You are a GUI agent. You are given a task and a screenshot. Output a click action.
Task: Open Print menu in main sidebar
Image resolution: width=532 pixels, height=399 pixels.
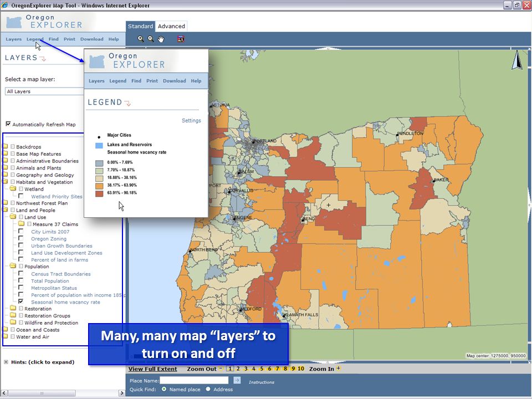[69, 39]
